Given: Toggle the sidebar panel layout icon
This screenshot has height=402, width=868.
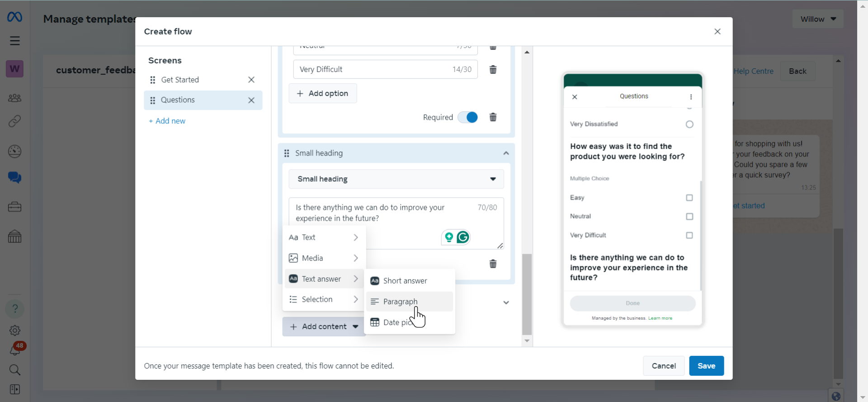Looking at the screenshot, I should 15,389.
